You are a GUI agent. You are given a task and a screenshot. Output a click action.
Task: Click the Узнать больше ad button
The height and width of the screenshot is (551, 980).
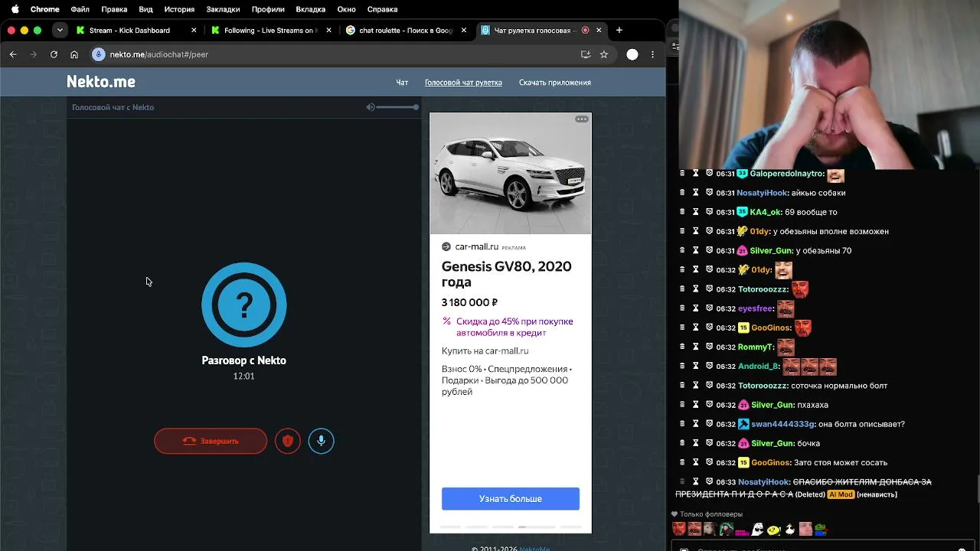click(x=511, y=498)
